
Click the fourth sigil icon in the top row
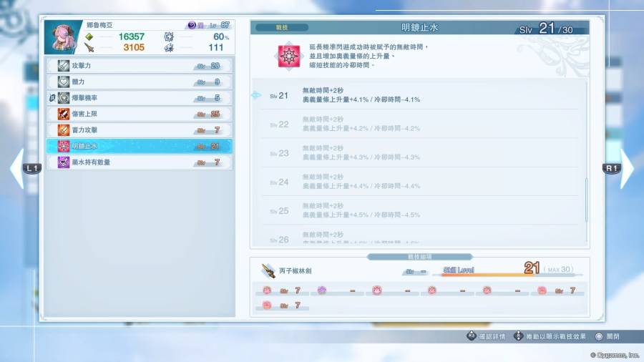(431, 290)
